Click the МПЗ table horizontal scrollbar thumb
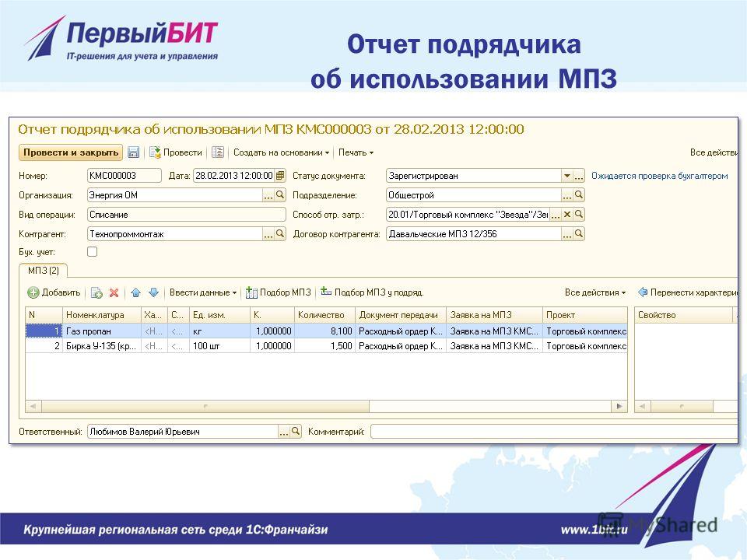 pyautogui.click(x=205, y=406)
